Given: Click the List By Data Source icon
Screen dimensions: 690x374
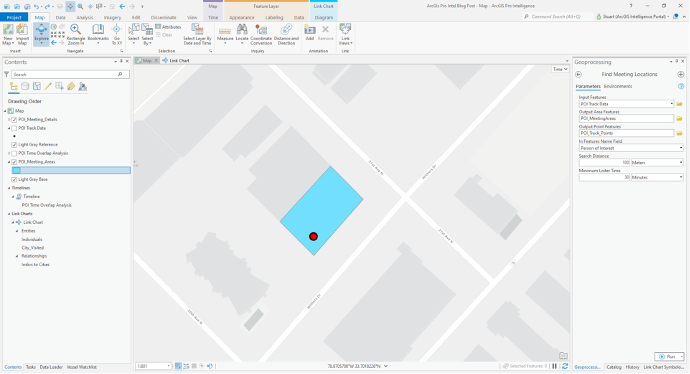Looking at the screenshot, I should pos(25,87).
